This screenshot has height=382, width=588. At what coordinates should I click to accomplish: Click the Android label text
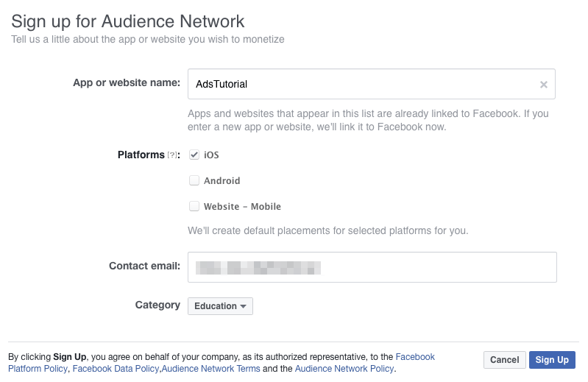click(222, 180)
